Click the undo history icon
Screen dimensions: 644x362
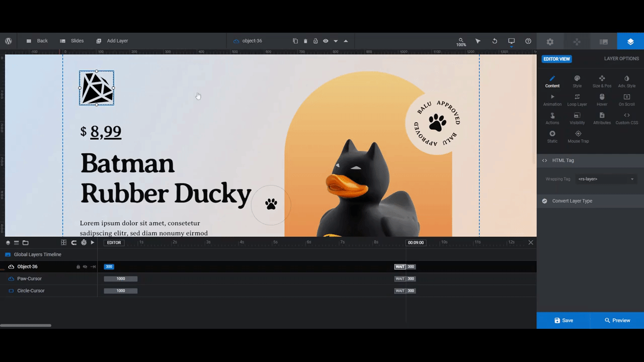[x=495, y=41]
